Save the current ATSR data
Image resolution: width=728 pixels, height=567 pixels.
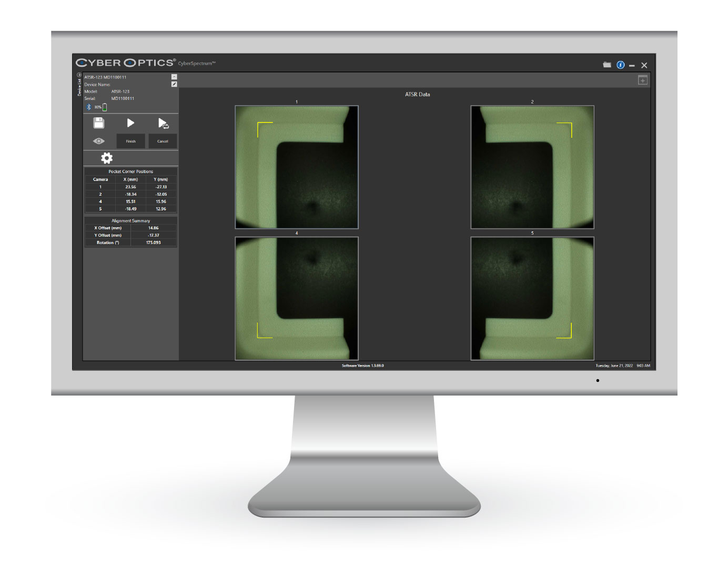click(x=98, y=123)
